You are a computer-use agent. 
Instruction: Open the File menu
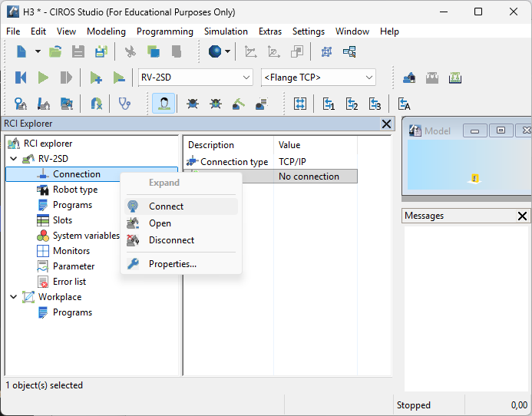13,31
